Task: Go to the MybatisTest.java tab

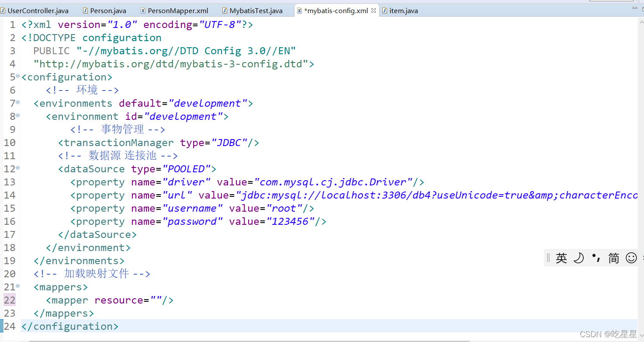Action: tap(253, 10)
